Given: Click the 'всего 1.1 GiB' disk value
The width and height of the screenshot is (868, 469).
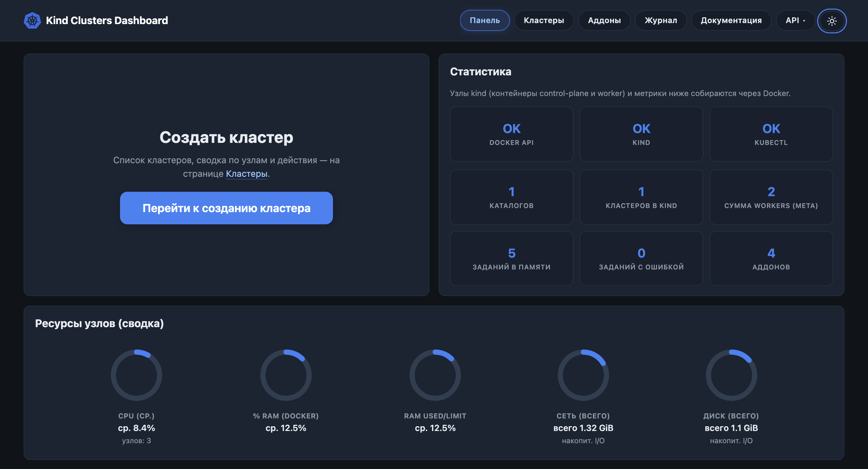Looking at the screenshot, I should click(731, 428).
